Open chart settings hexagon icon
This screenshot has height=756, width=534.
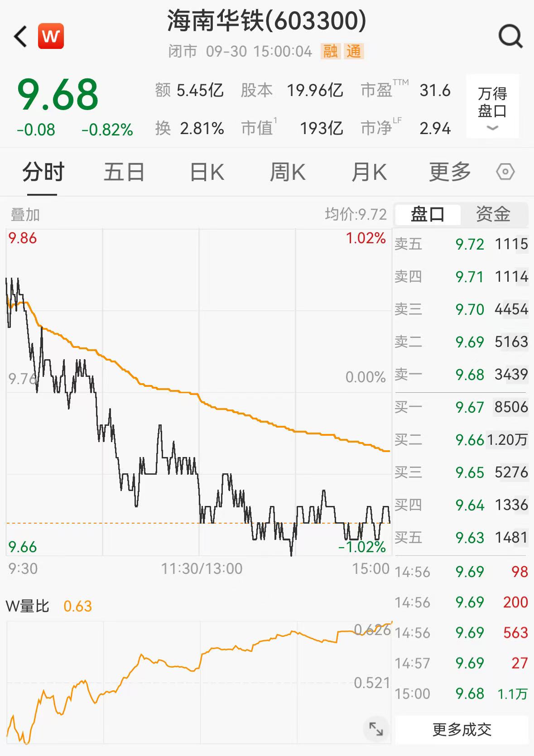pos(505,172)
